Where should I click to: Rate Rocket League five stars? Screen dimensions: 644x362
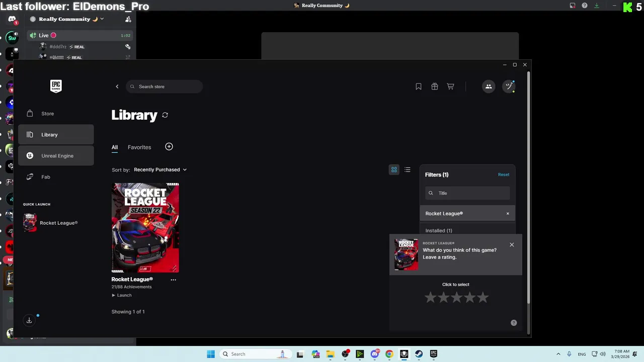coord(483,298)
